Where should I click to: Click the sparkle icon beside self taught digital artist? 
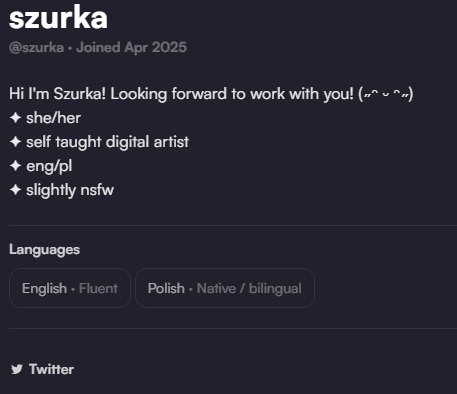pyautogui.click(x=15, y=142)
